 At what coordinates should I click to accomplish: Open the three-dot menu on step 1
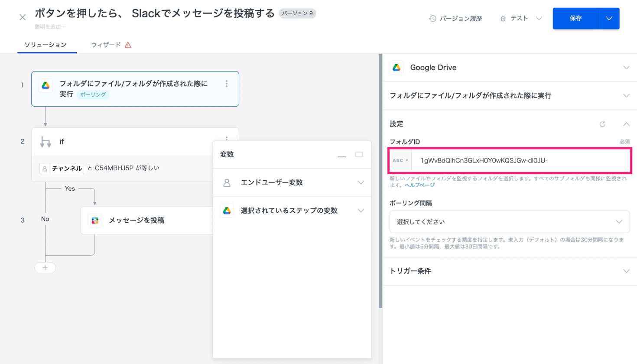click(x=227, y=84)
